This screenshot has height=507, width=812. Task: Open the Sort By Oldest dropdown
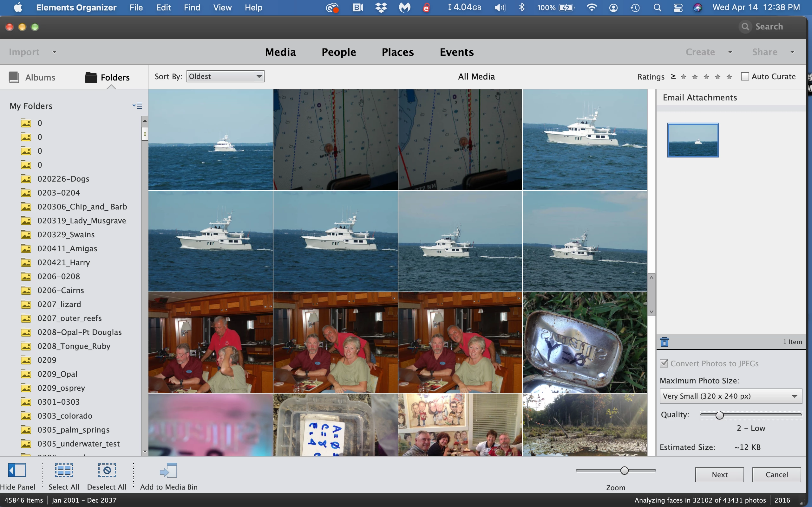pyautogui.click(x=225, y=76)
